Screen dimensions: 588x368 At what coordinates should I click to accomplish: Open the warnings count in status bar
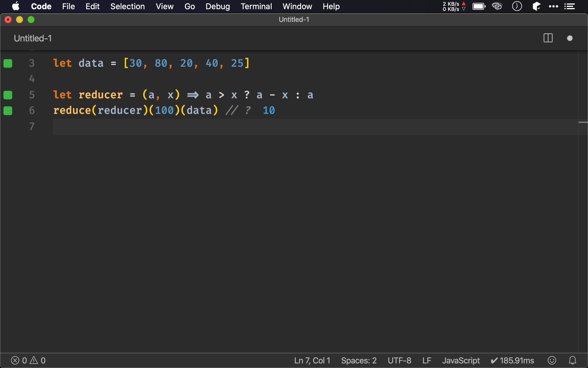(38, 361)
